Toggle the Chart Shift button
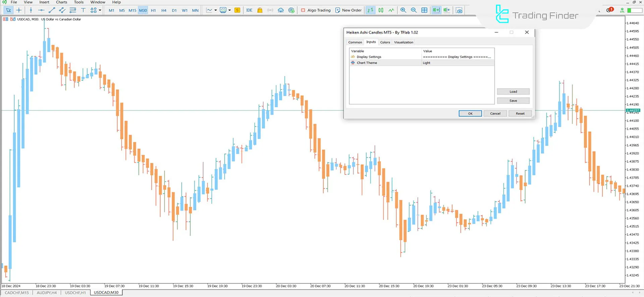This screenshot has width=644, height=297. 446,10
